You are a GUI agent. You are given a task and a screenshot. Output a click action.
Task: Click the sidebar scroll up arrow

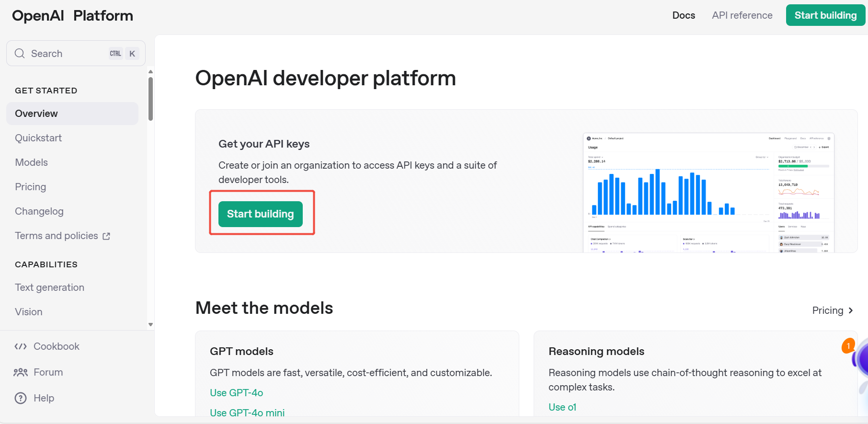click(x=150, y=72)
